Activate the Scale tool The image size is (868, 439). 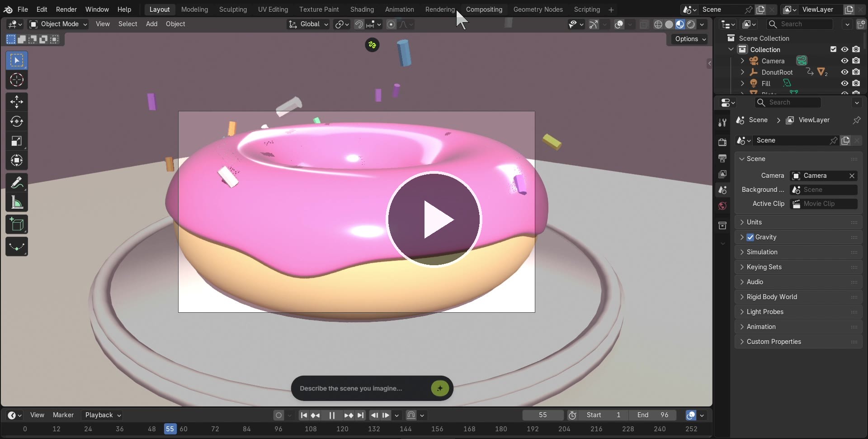(x=17, y=141)
